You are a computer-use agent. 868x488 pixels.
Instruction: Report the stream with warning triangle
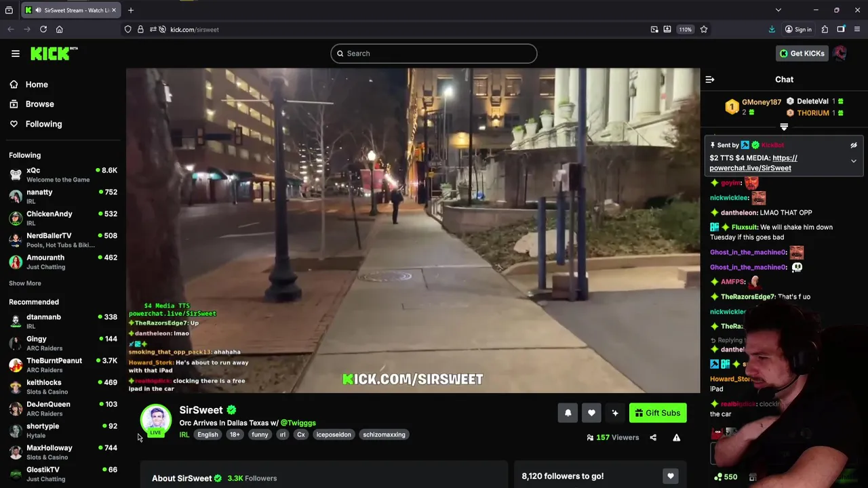676,438
